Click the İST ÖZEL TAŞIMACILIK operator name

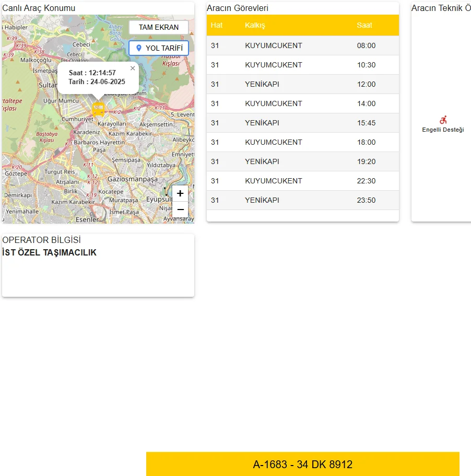[x=50, y=253]
